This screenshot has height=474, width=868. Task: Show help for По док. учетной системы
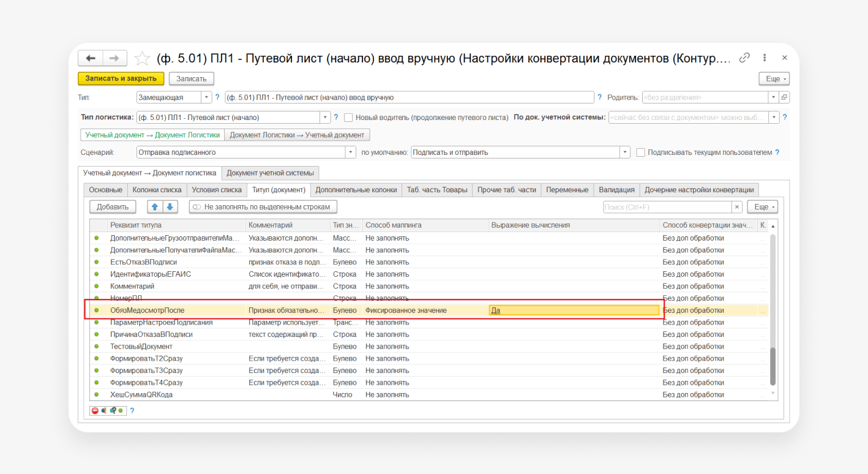point(785,117)
